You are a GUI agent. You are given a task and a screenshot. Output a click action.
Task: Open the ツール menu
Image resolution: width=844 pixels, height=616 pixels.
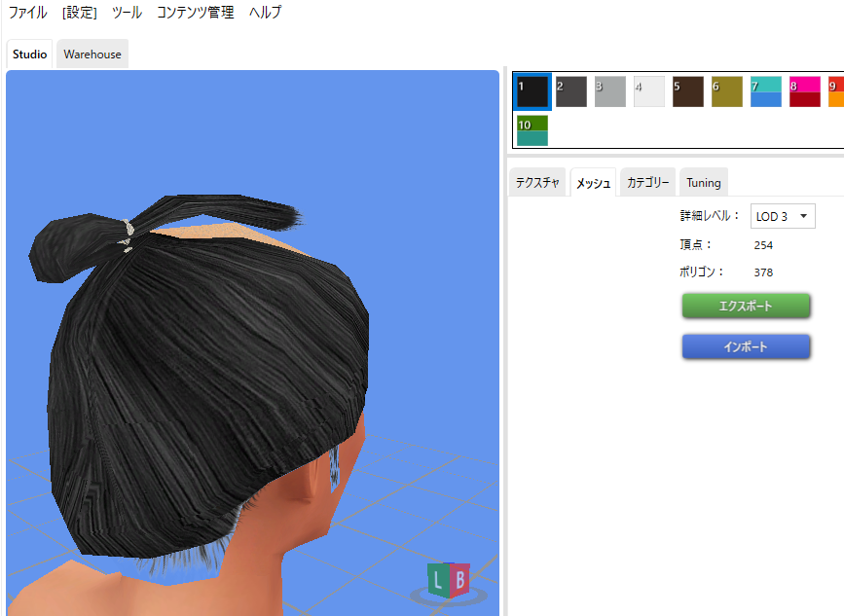tap(127, 13)
